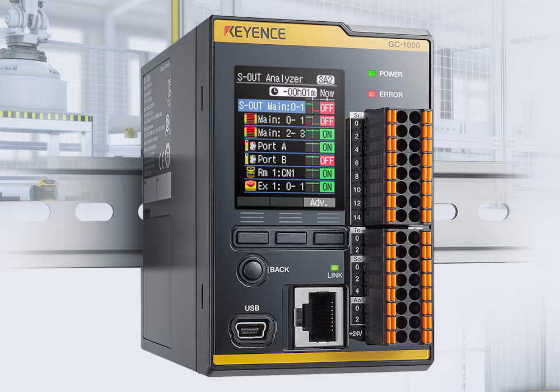Click the OFF status of S-OUT Main:0-1
Image resolution: width=560 pixels, height=392 pixels.
click(327, 108)
